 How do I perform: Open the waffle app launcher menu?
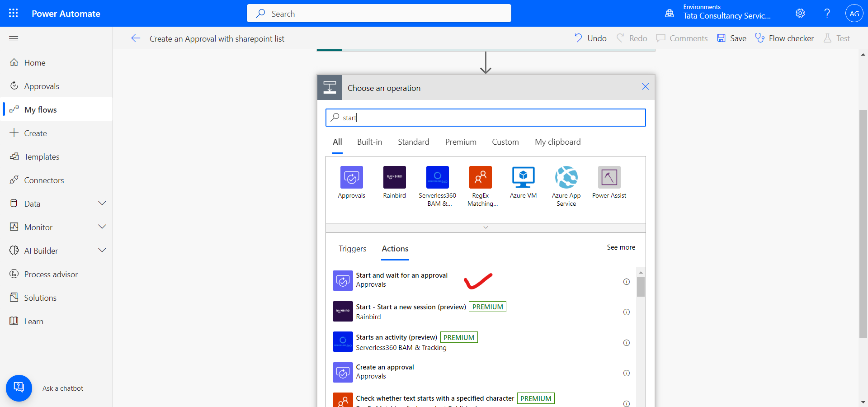pyautogui.click(x=13, y=13)
